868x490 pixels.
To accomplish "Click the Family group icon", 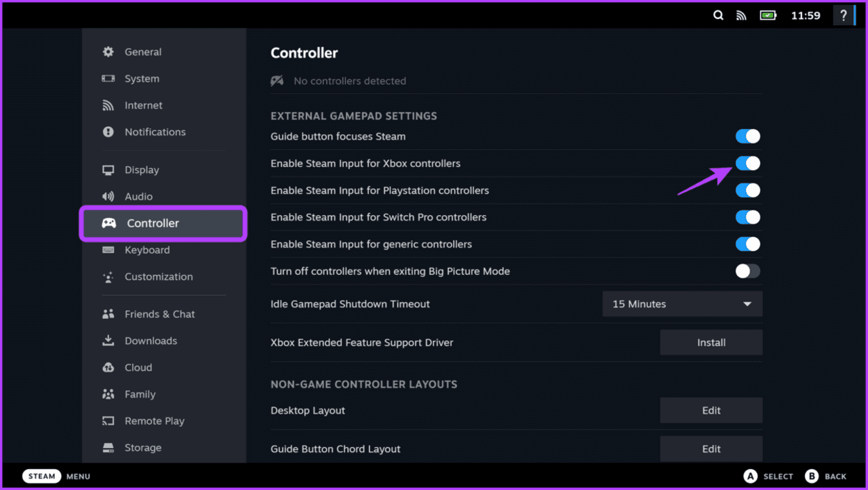I will tap(108, 394).
